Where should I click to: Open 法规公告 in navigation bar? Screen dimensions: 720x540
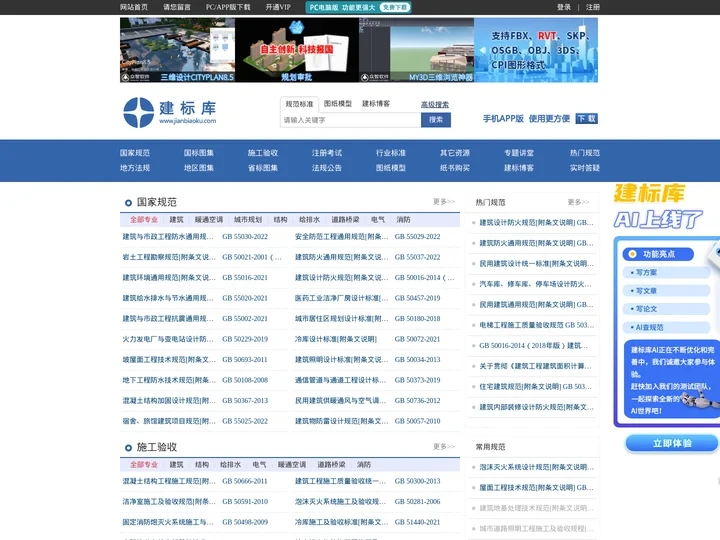(x=326, y=168)
